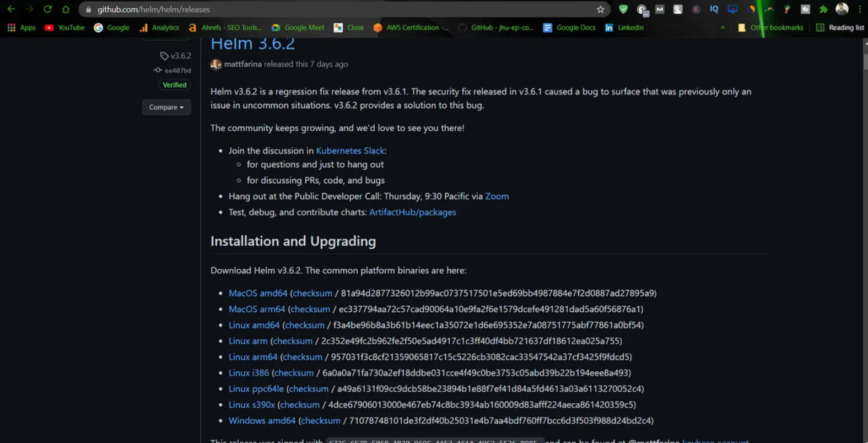Visit mattfarina's profile link
The width and height of the screenshot is (868, 443).
[243, 64]
